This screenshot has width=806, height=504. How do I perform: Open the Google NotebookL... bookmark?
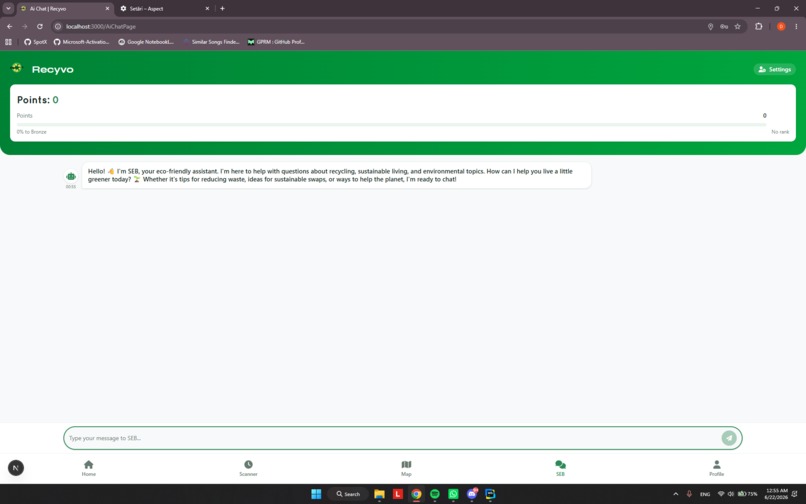(146, 42)
